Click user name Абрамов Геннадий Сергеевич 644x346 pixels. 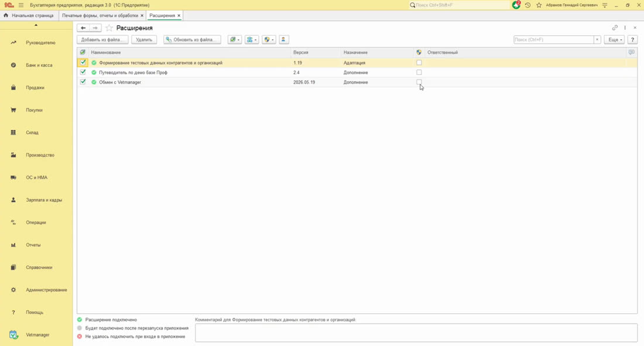[x=572, y=5]
